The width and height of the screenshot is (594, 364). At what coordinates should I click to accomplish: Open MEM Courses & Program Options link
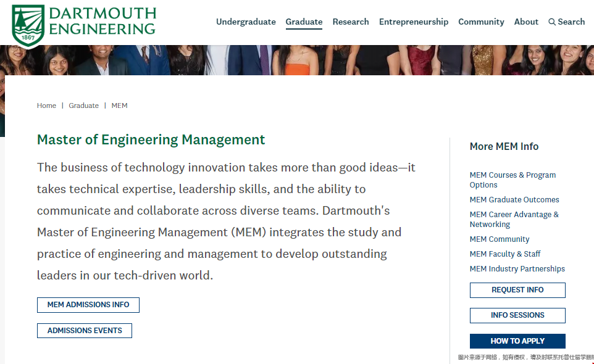pos(512,180)
